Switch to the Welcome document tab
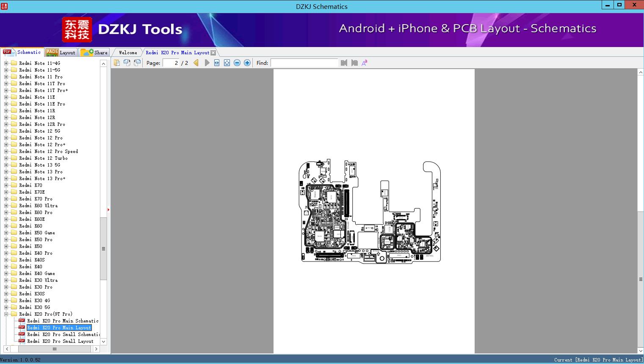 coord(128,53)
